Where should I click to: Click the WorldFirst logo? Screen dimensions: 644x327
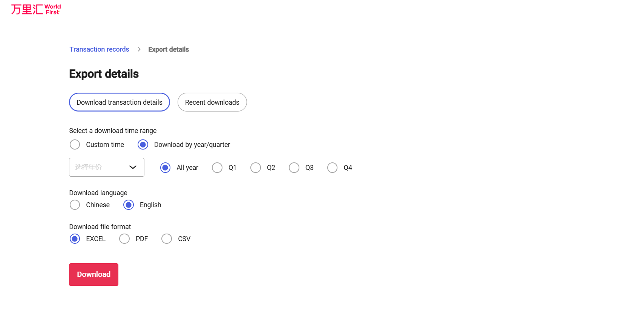pos(36,9)
